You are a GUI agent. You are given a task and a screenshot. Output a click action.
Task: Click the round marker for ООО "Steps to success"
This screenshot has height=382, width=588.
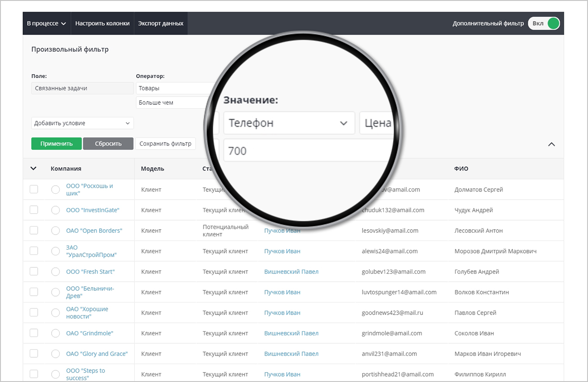coord(56,374)
